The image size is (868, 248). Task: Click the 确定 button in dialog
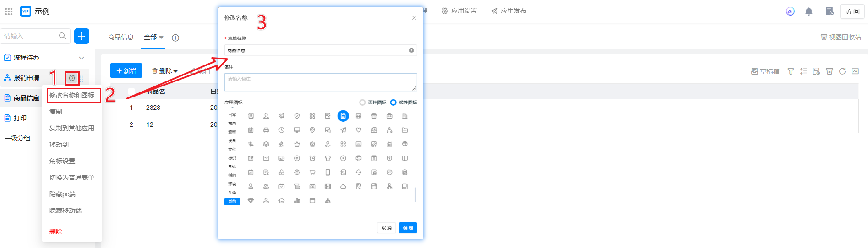(x=408, y=228)
